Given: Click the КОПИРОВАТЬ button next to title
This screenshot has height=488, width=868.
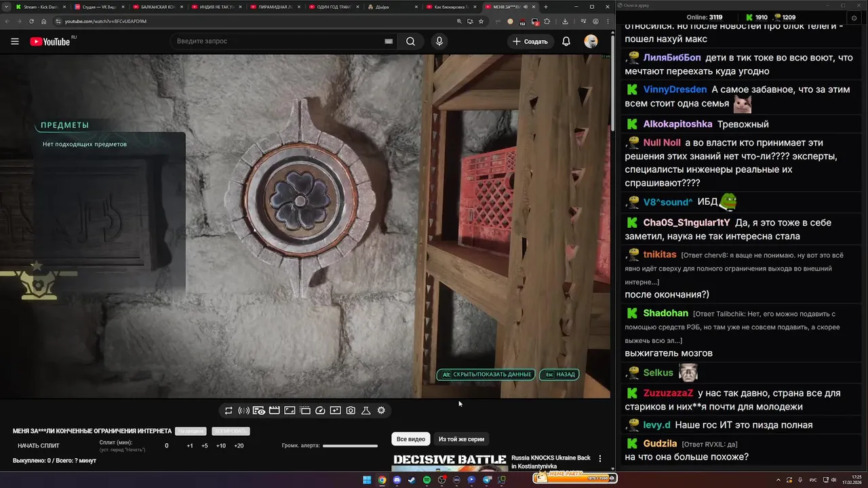Looking at the screenshot, I should point(231,431).
